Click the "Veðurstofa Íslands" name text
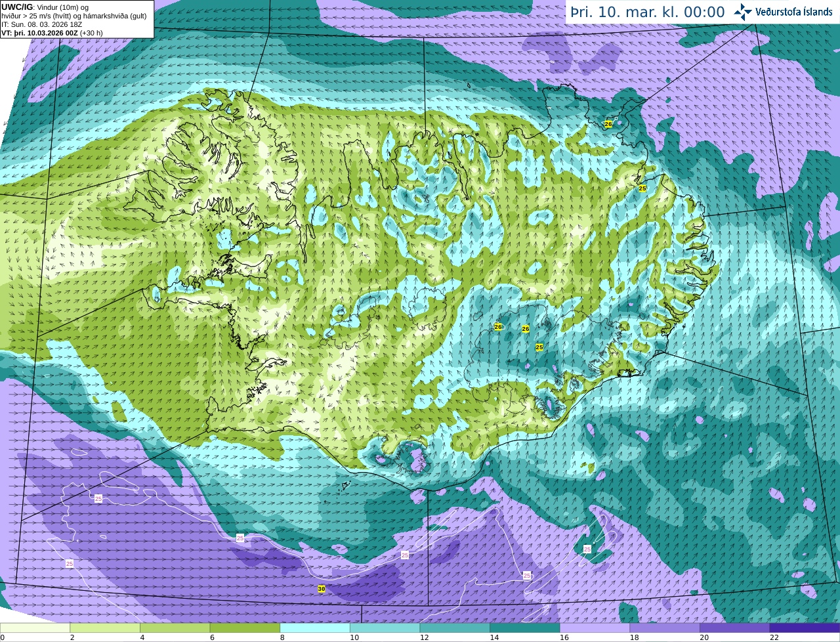This screenshot has height=642, width=840. click(x=794, y=12)
